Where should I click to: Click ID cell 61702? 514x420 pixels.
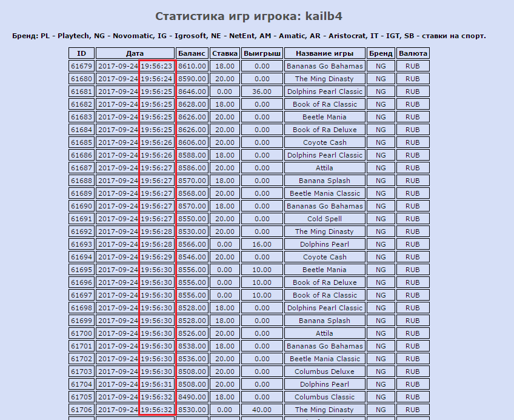click(x=82, y=359)
